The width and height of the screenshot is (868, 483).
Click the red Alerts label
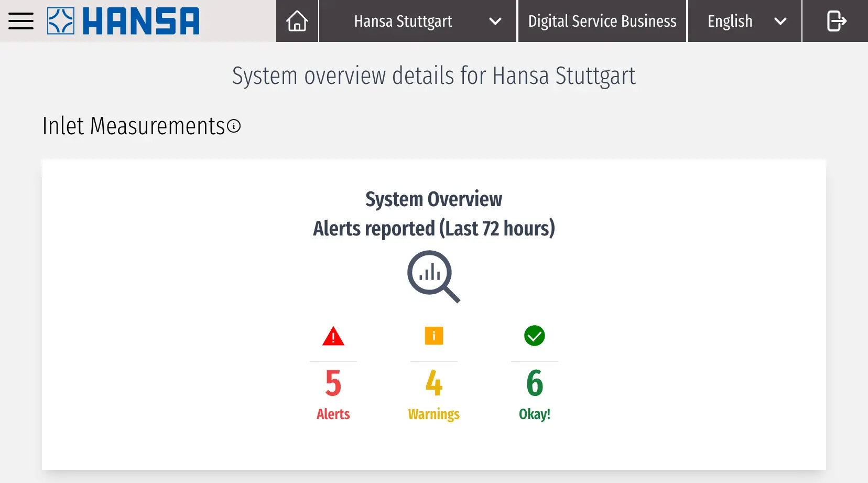(333, 414)
